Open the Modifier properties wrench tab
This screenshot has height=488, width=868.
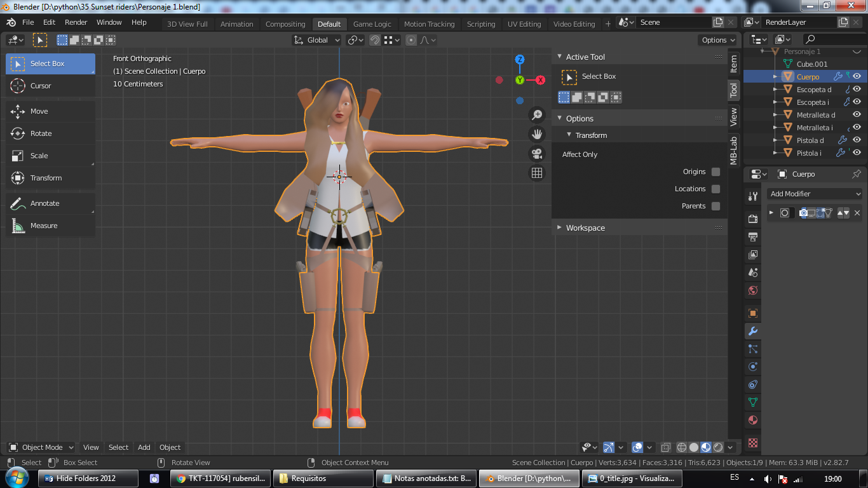(x=753, y=331)
